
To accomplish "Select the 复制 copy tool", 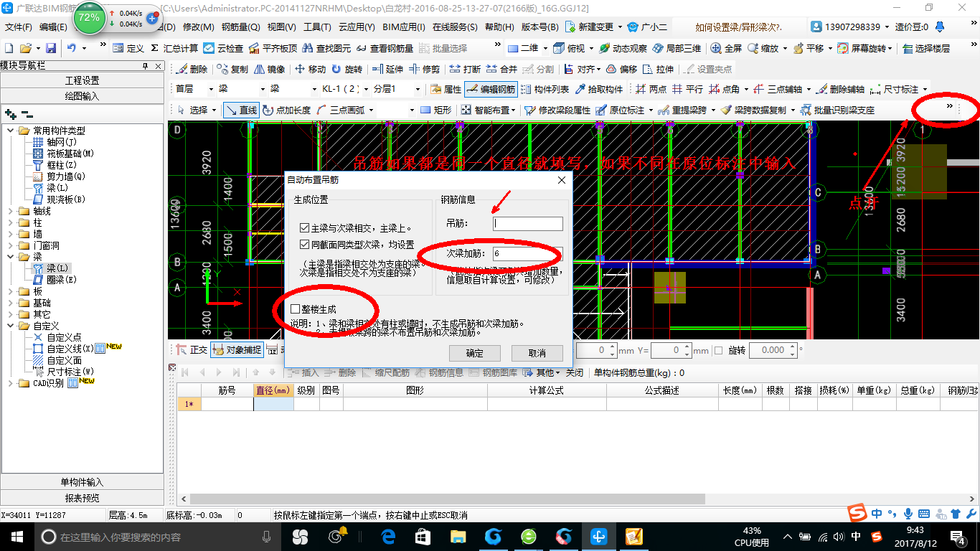I will pyautogui.click(x=232, y=70).
